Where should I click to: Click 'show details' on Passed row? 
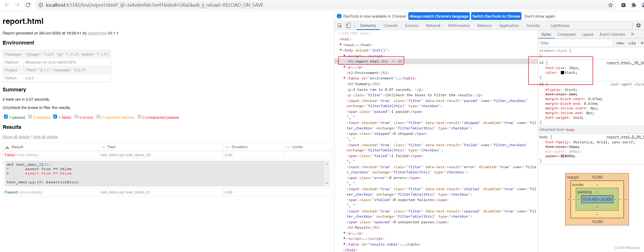point(30,192)
